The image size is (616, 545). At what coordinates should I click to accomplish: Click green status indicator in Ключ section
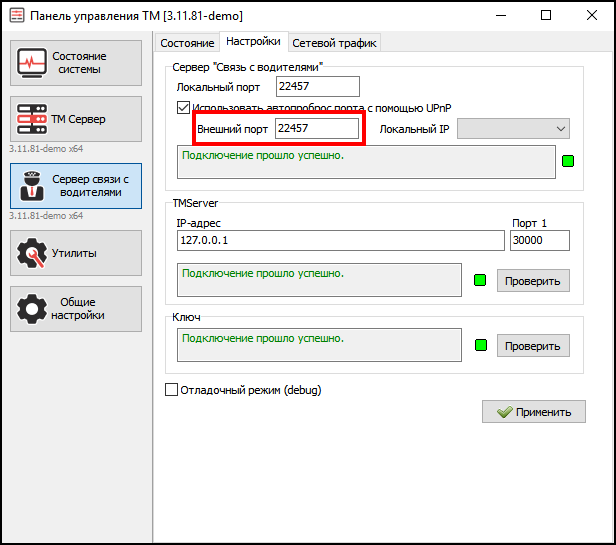480,346
